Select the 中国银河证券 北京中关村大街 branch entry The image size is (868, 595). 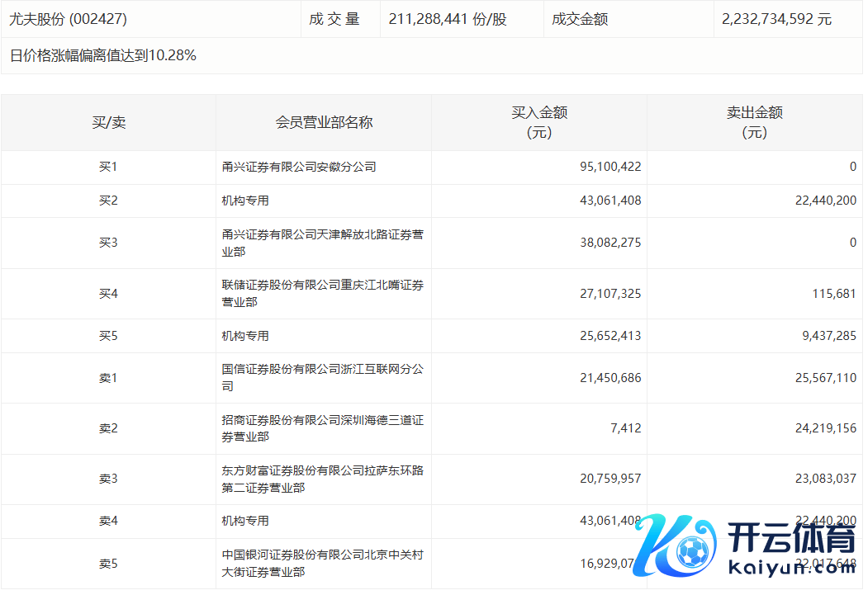click(322, 563)
